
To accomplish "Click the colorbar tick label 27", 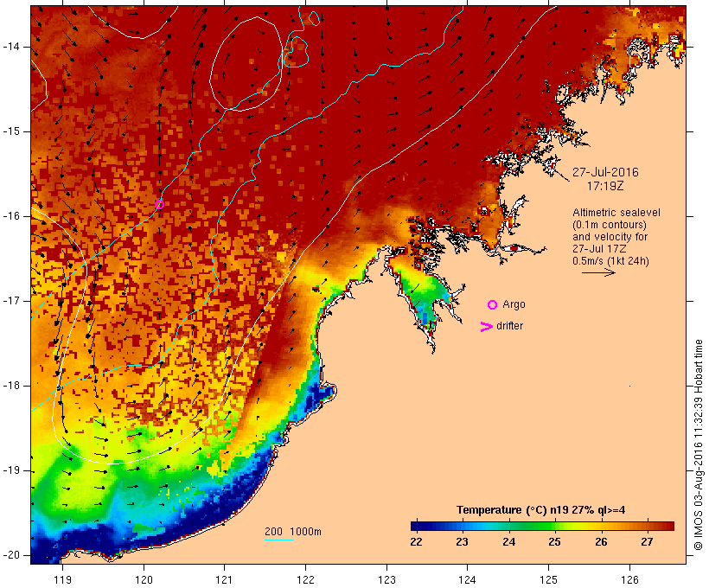I will [647, 542].
